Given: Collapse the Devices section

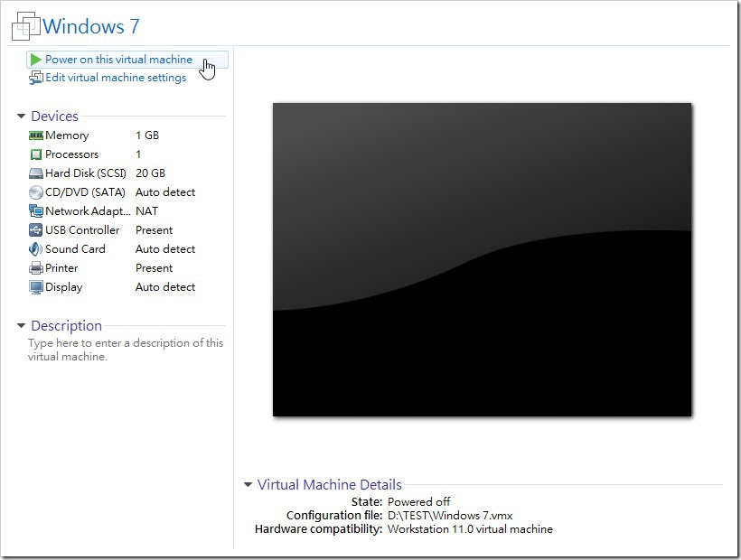Looking at the screenshot, I should point(21,117).
